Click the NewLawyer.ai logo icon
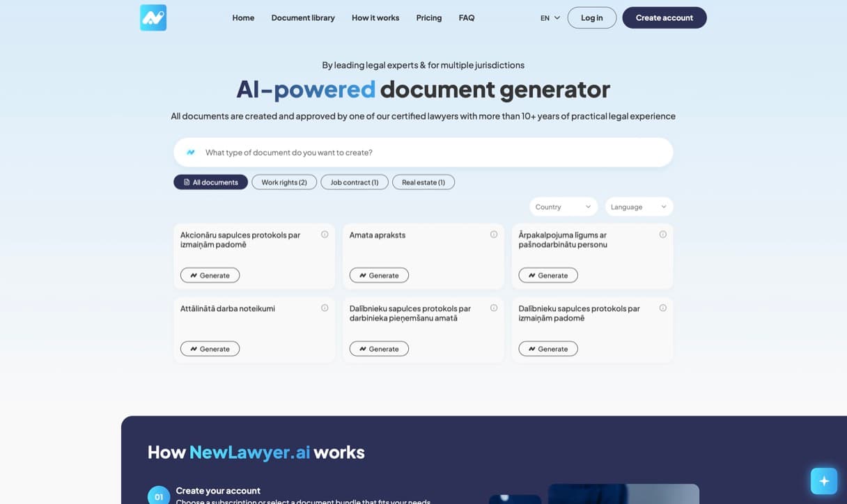 [x=153, y=17]
